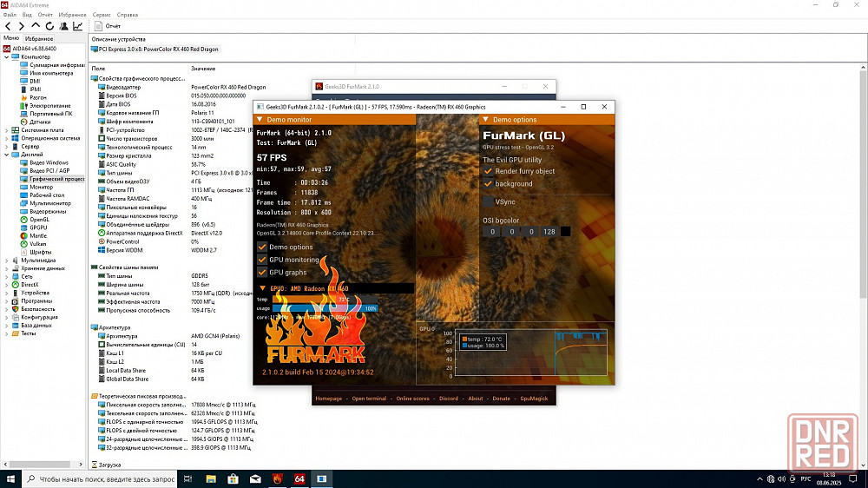Click the AIDA64 up-level arrow
The height and width of the screenshot is (488, 868).
click(36, 25)
